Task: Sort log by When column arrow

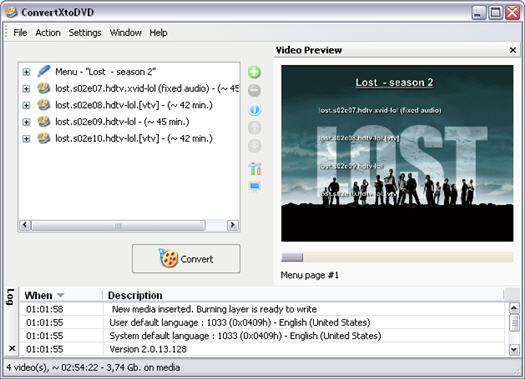Action: (60, 295)
